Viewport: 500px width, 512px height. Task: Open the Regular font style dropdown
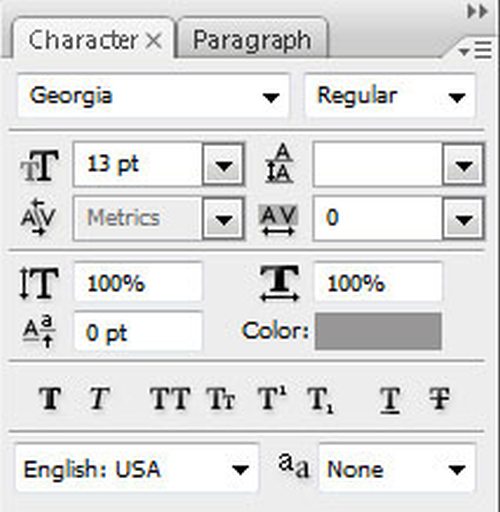pyautogui.click(x=390, y=96)
